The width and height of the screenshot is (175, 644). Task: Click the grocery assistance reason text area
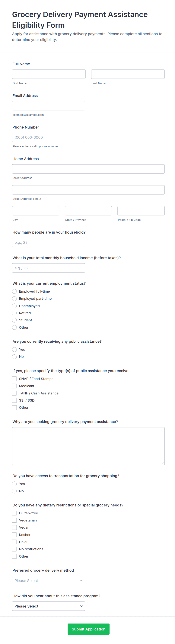pos(88,446)
